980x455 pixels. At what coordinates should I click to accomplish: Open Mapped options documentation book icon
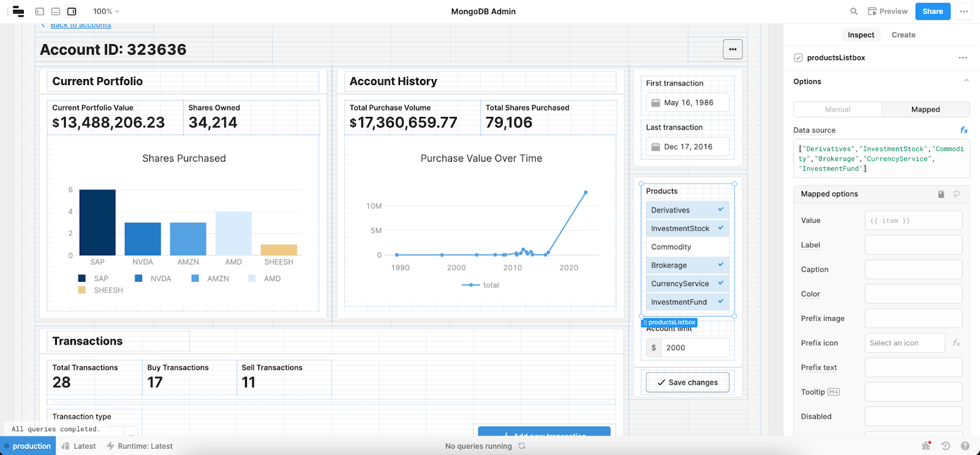(941, 194)
